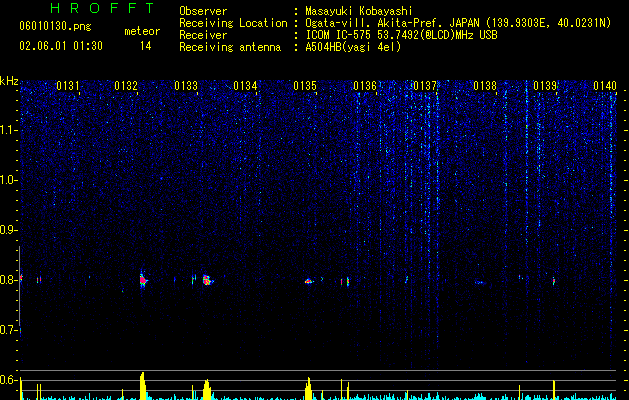
Task: Select the antenna value A504HB(yagi 4el)
Action: point(353,47)
